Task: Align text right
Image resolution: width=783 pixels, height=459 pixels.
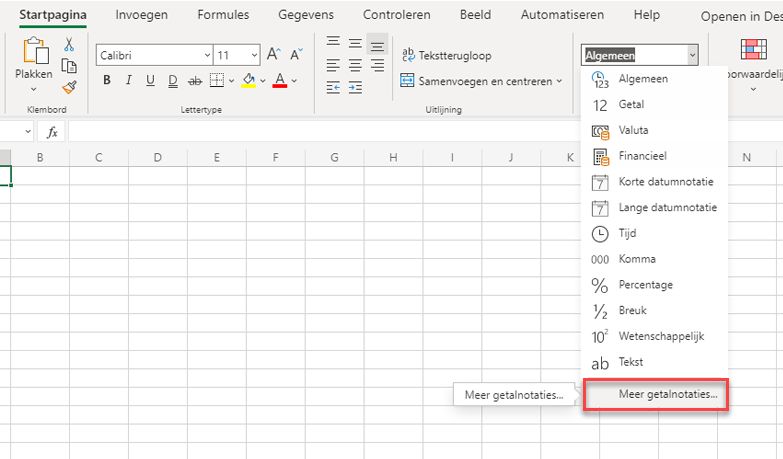Action: click(x=377, y=64)
